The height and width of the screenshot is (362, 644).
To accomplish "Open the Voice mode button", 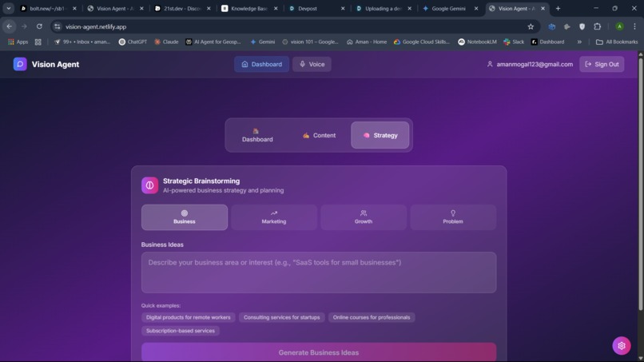I will pyautogui.click(x=312, y=64).
